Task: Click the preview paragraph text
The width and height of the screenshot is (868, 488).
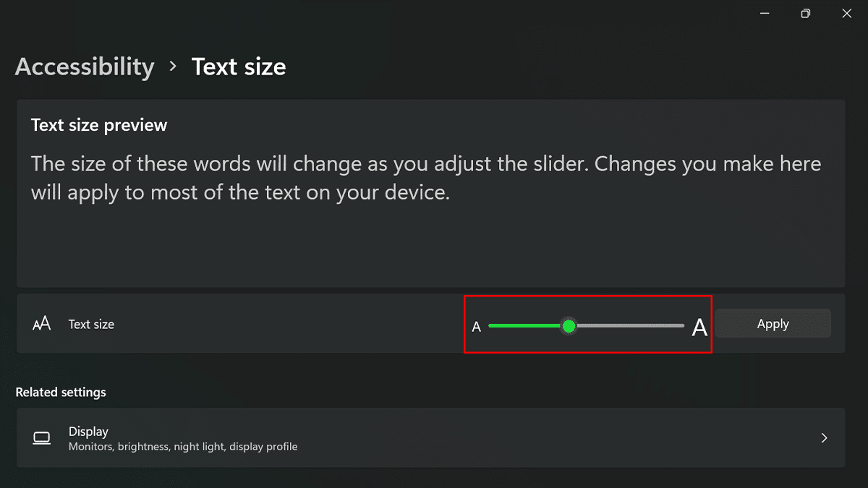Action: pyautogui.click(x=425, y=178)
